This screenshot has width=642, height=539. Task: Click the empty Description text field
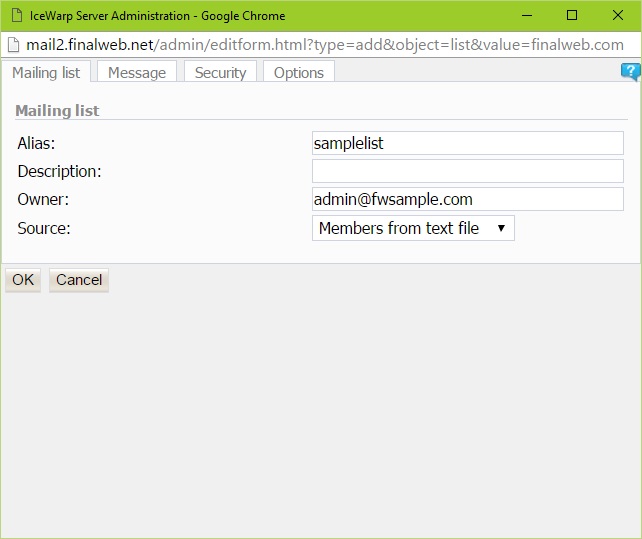tap(467, 171)
